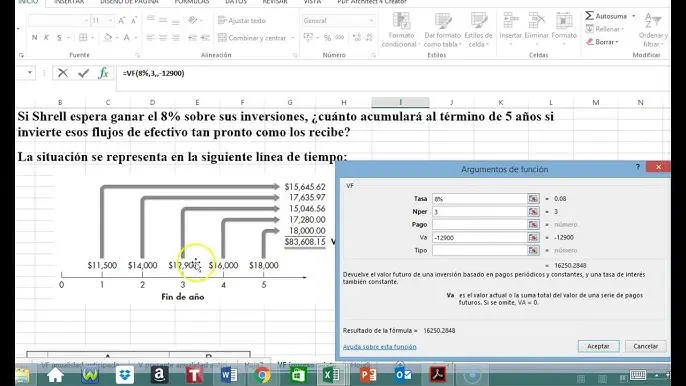The image size is (686, 386).
Task: Click Aceptar in the function dialog
Action: [598, 346]
